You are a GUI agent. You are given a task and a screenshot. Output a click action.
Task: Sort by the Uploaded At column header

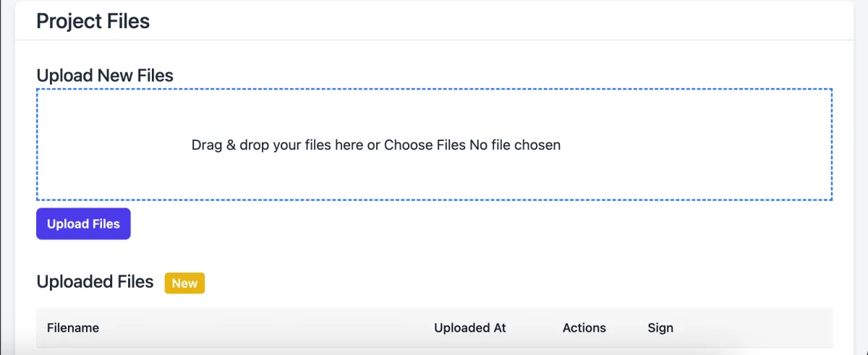[469, 328]
